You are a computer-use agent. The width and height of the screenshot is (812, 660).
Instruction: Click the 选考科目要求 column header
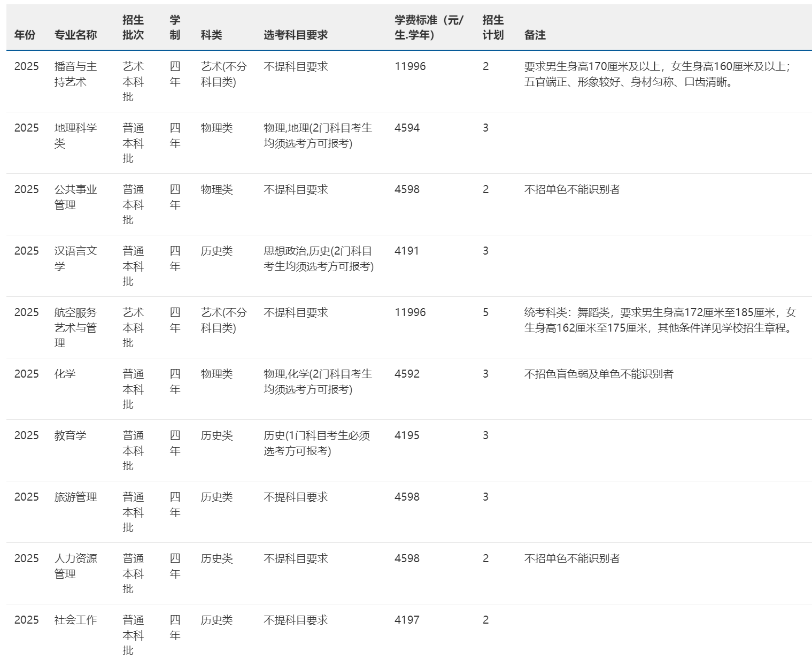[295, 35]
